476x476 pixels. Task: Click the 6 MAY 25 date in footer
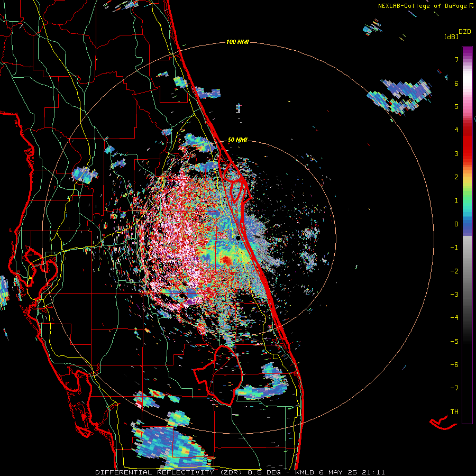(x=339, y=472)
